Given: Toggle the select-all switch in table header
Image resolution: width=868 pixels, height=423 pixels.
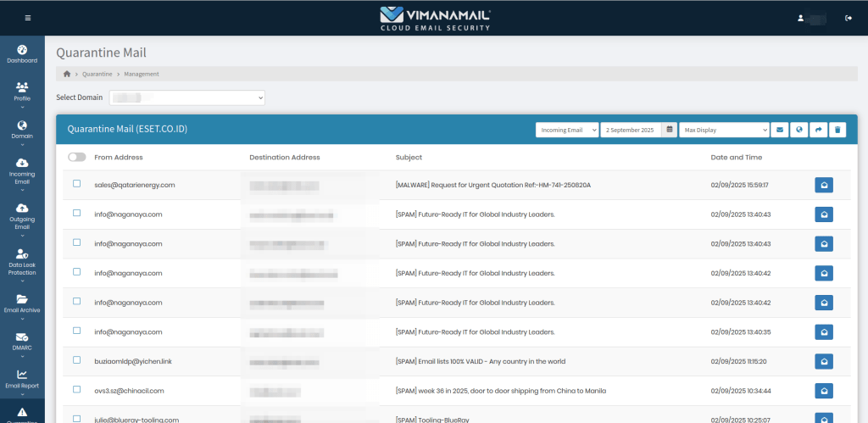Looking at the screenshot, I should (x=77, y=157).
